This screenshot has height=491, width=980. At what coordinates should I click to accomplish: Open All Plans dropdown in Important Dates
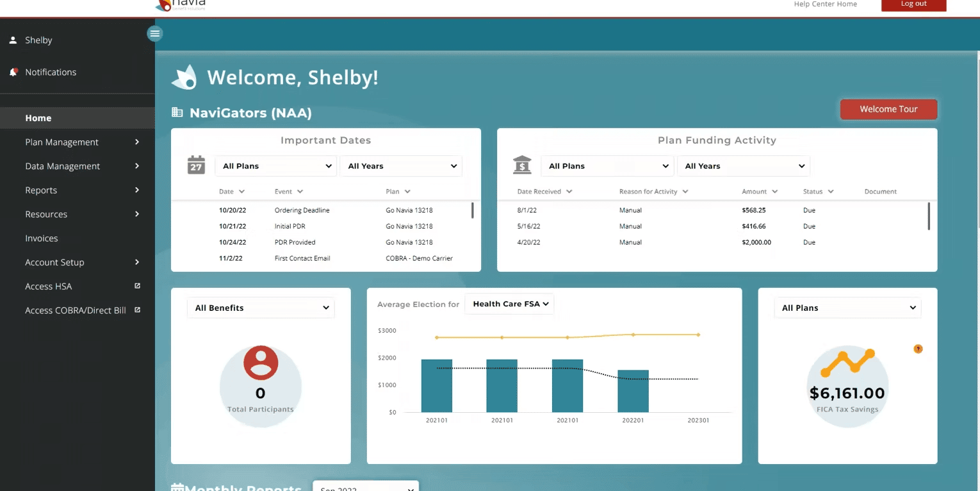pos(276,166)
